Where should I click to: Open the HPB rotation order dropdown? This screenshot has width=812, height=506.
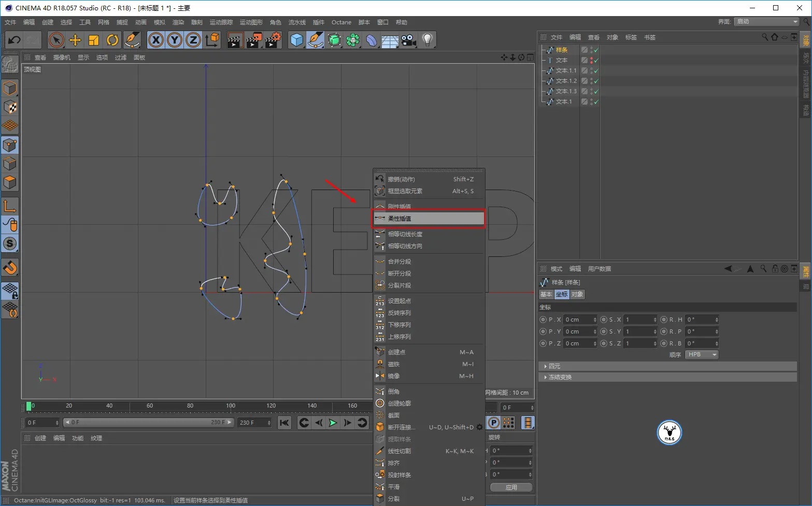(x=702, y=355)
